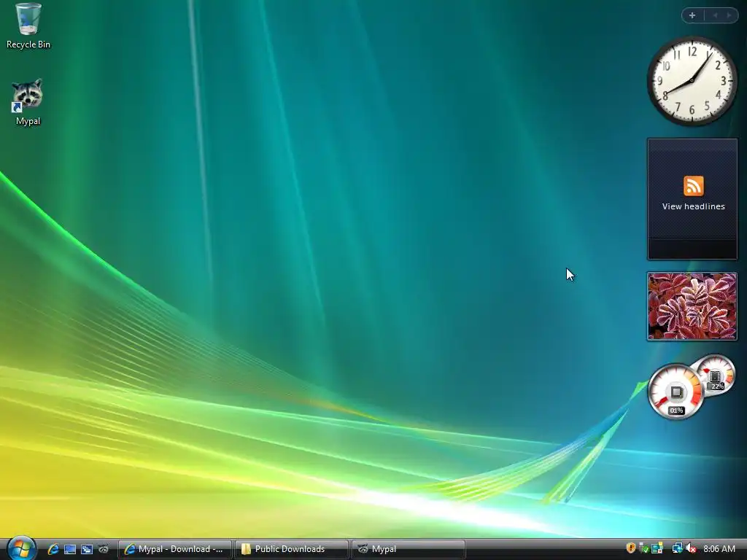Switch to the Mypal taskbar window
This screenshot has height=560, width=747.
coord(408,549)
